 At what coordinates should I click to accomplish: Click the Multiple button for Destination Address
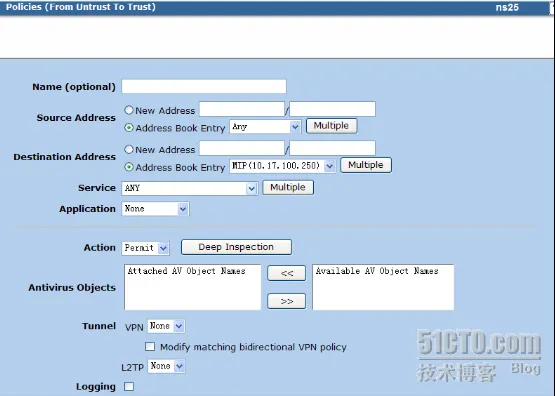[366, 165]
